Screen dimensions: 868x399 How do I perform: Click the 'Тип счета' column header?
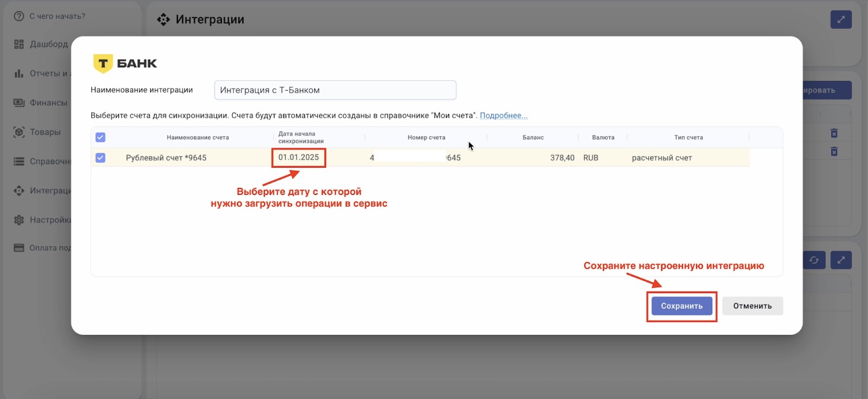688,137
